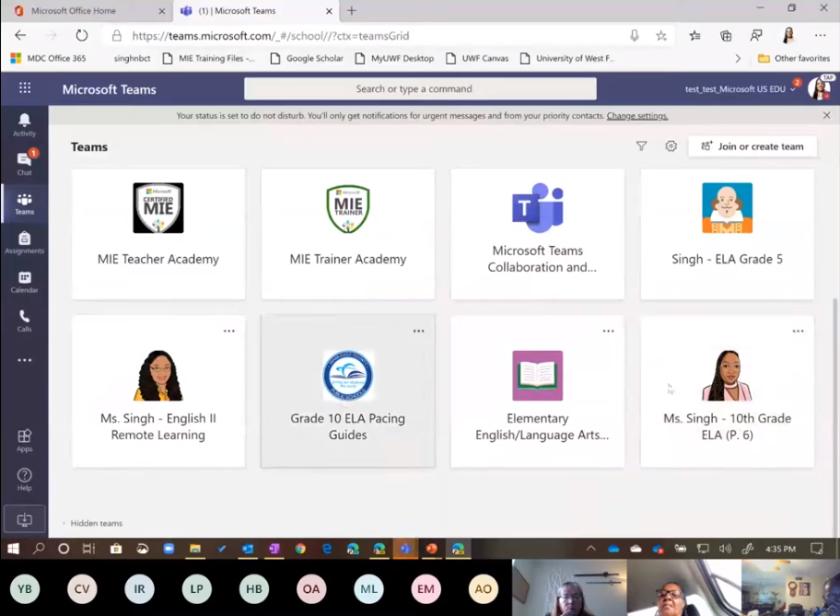Open Ms. Singh English II Remote Learning team
Viewport: 840px width, 616px height.
pos(158,391)
